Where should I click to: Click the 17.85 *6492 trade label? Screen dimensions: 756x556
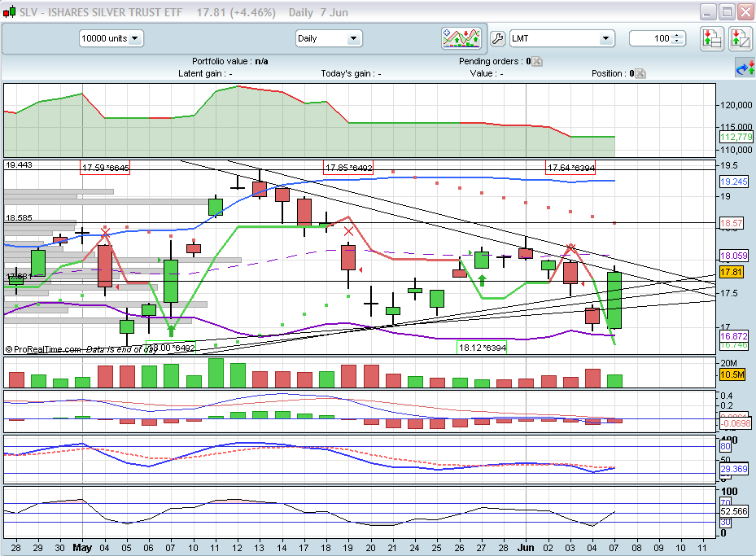coord(348,168)
